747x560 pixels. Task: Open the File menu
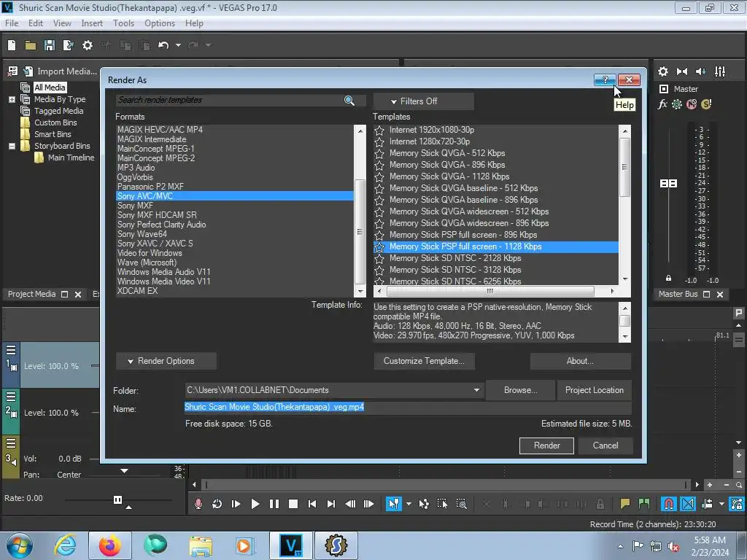click(12, 23)
